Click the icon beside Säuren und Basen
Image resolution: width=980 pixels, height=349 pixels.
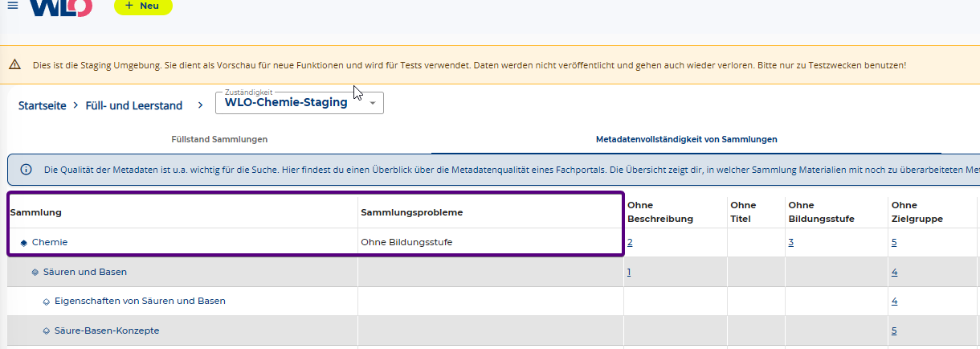(x=35, y=273)
